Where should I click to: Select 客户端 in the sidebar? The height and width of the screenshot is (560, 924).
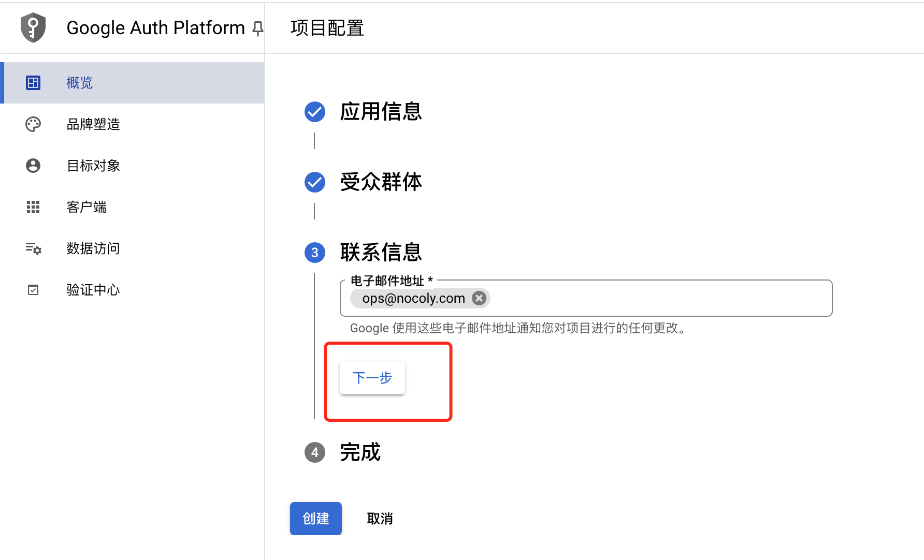click(x=133, y=207)
